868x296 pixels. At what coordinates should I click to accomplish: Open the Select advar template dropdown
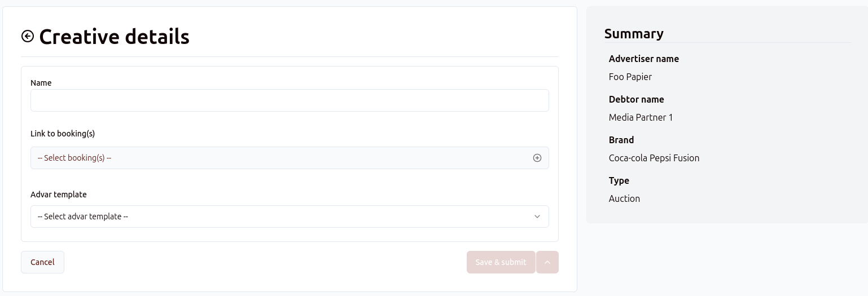pyautogui.click(x=282, y=217)
